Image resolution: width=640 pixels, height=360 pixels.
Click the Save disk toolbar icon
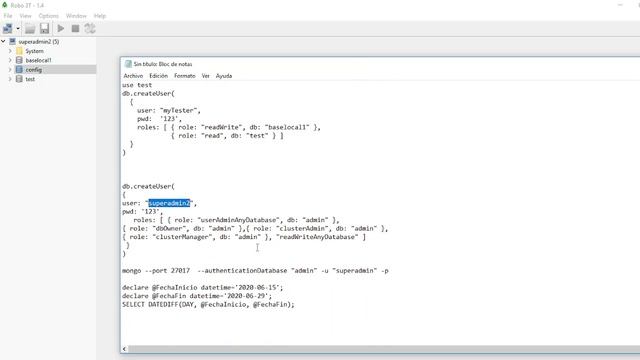point(44,29)
